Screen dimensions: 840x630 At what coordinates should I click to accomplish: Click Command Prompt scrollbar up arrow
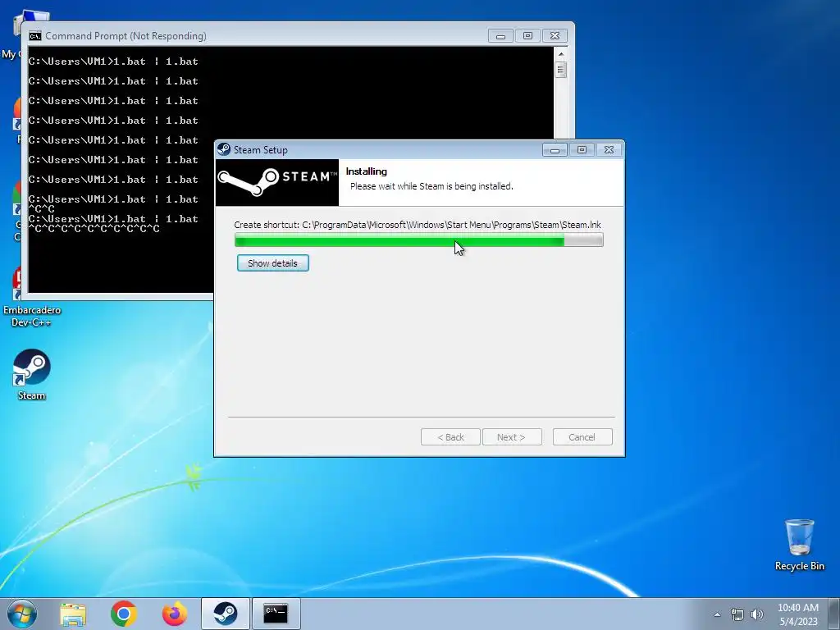561,54
